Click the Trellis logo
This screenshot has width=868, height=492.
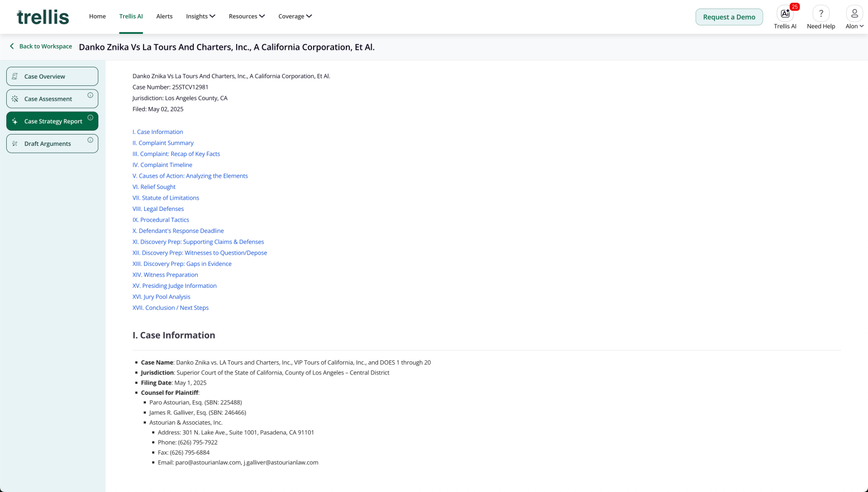pyautogui.click(x=43, y=17)
